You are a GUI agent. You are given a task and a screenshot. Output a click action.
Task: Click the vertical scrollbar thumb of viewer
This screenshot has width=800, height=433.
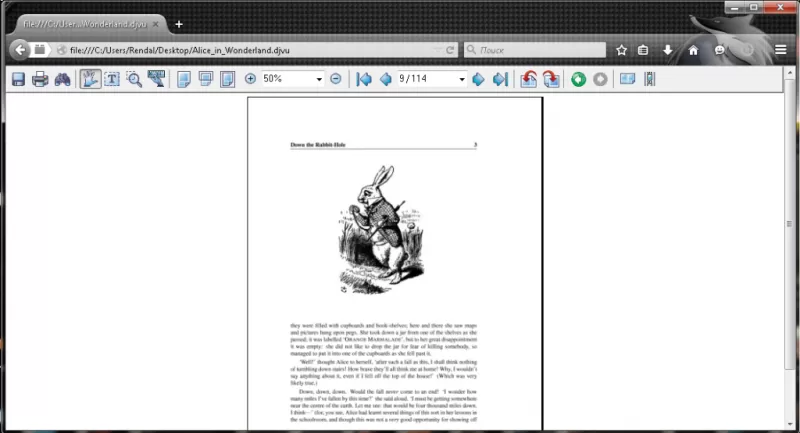[789, 223]
